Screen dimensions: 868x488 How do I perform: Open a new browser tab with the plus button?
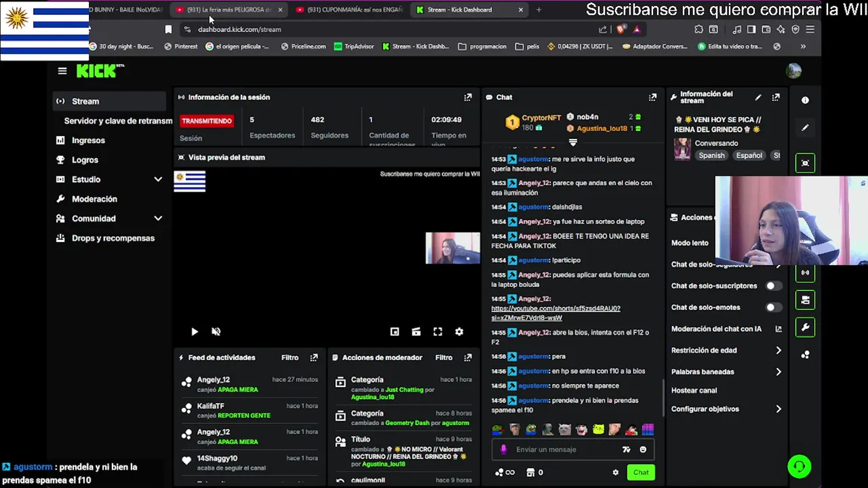click(x=539, y=9)
